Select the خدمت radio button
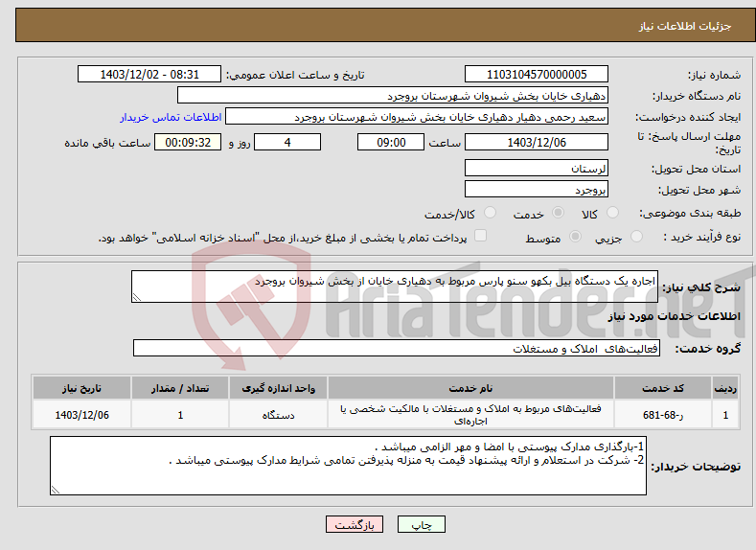 558,213
